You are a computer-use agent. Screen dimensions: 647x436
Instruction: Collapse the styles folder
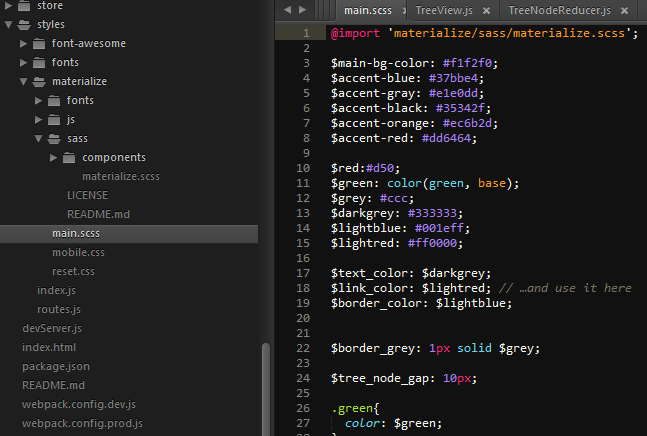click(8, 25)
